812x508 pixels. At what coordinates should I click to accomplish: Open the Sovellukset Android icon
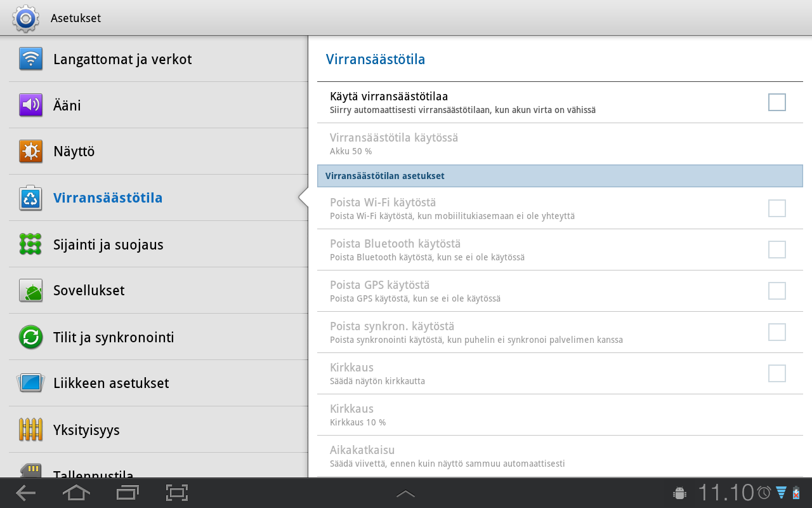point(30,291)
